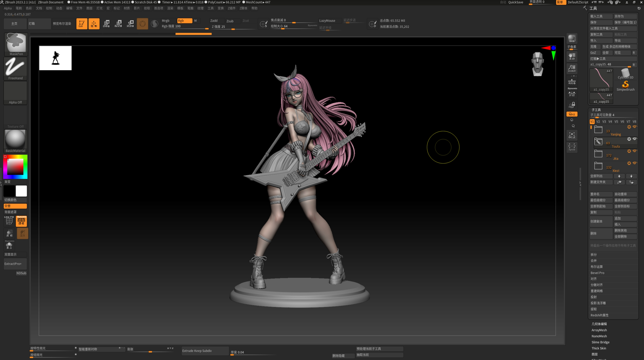
Task: Click the Gizmo 3D round icon
Action: (142, 24)
